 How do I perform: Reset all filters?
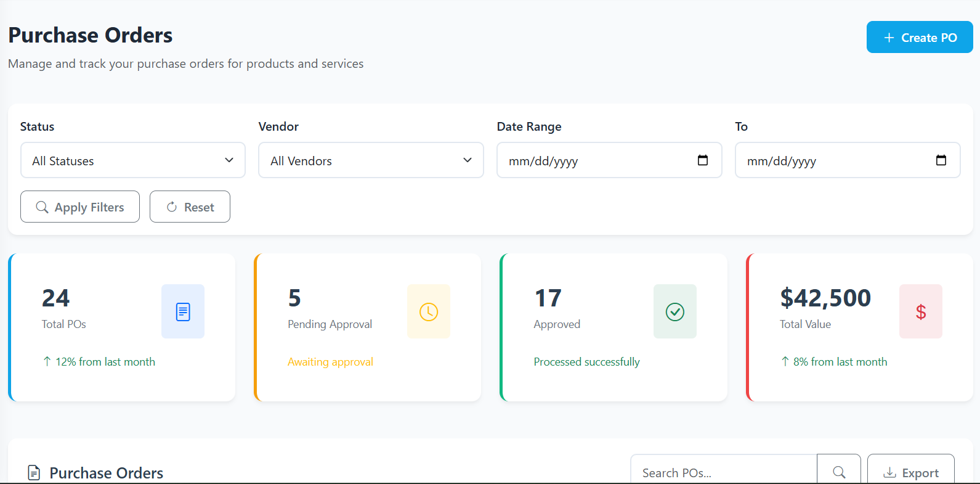click(190, 207)
